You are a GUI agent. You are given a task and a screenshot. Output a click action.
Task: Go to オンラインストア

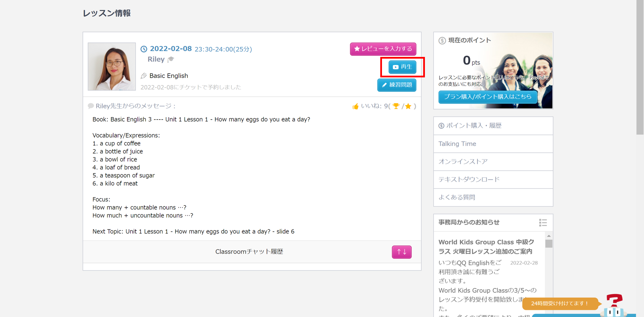click(x=493, y=162)
